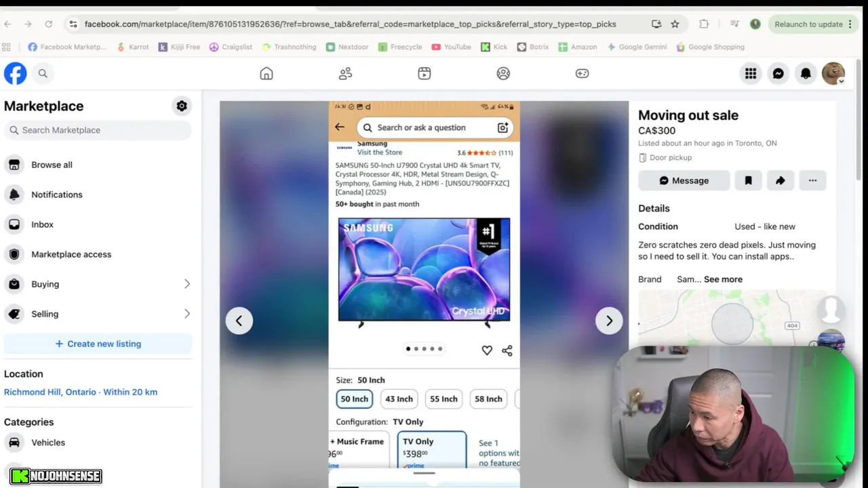
Task: Open site information icon in address bar
Action: (x=73, y=24)
